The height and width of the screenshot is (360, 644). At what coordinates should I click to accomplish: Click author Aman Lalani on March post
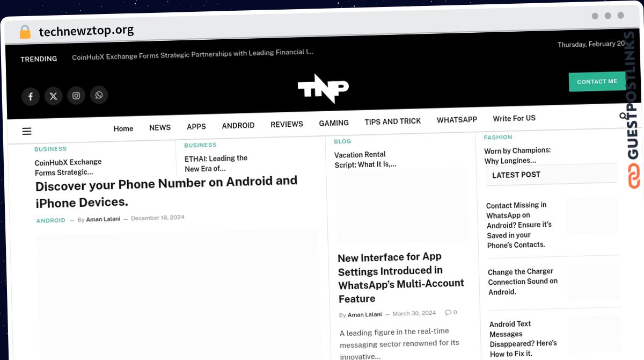coord(364,315)
